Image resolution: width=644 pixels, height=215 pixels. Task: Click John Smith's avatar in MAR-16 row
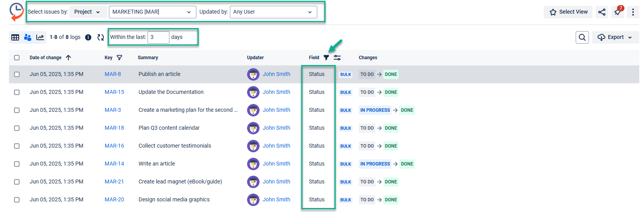(253, 146)
